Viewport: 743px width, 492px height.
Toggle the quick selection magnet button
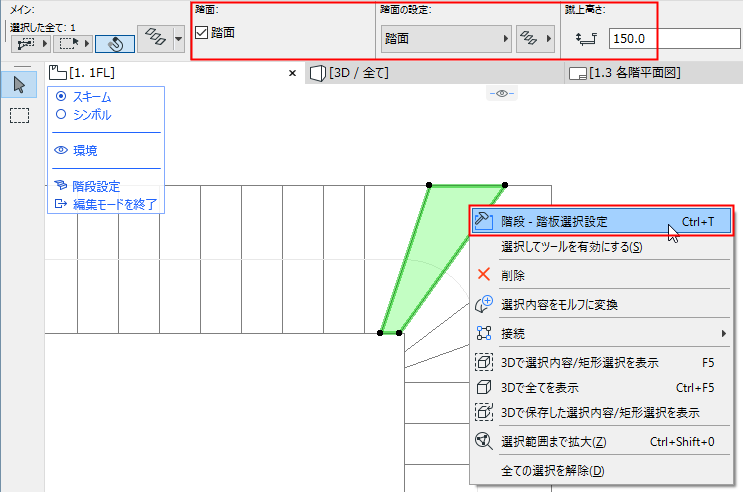[x=115, y=44]
